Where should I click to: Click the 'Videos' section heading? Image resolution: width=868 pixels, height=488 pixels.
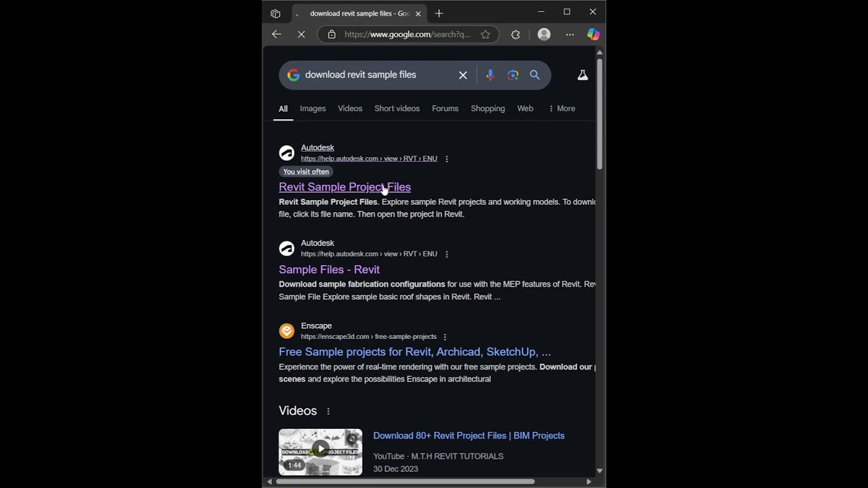pyautogui.click(x=298, y=411)
